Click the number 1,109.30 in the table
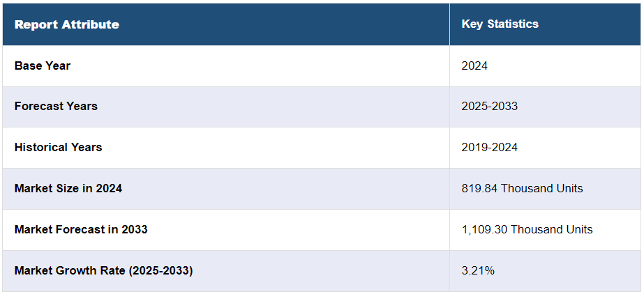Viewport: 644px width, 294px height. coord(484,229)
